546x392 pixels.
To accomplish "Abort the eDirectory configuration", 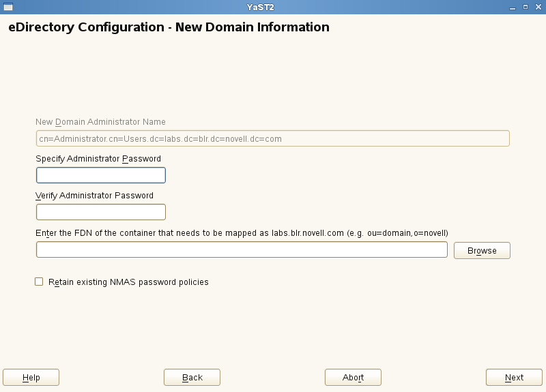I will [353, 378].
